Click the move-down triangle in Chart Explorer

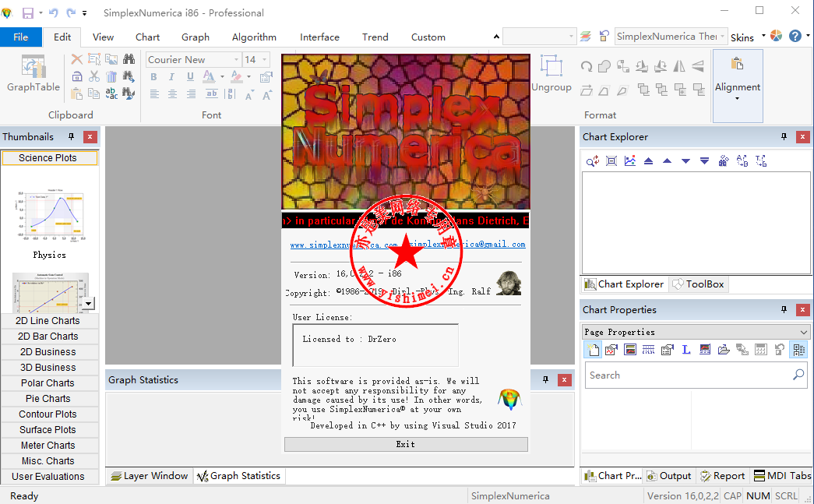point(685,161)
